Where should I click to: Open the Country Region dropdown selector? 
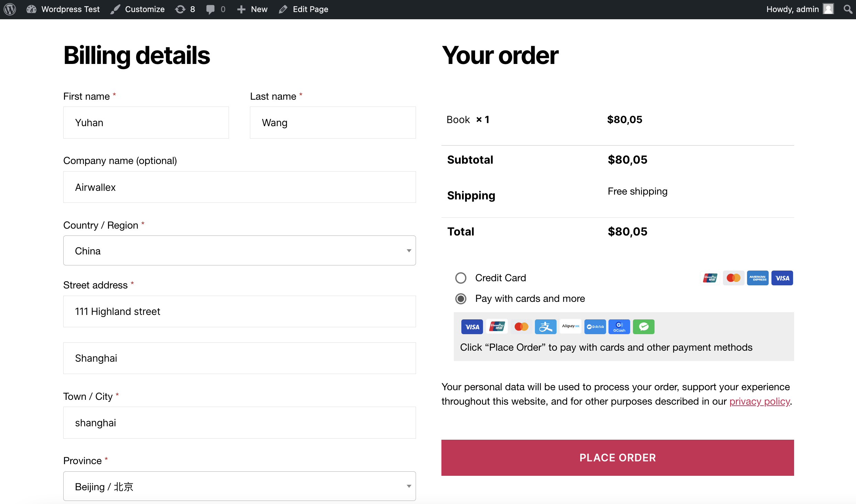coord(239,251)
